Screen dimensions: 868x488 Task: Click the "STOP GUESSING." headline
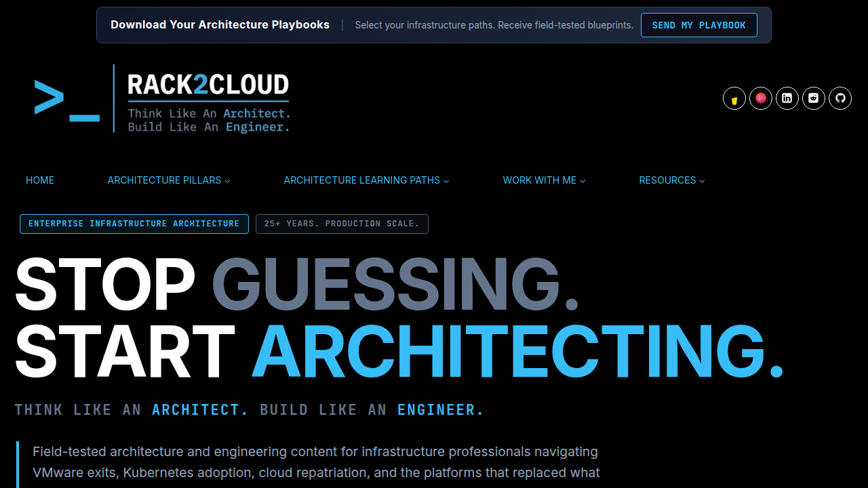point(297,283)
